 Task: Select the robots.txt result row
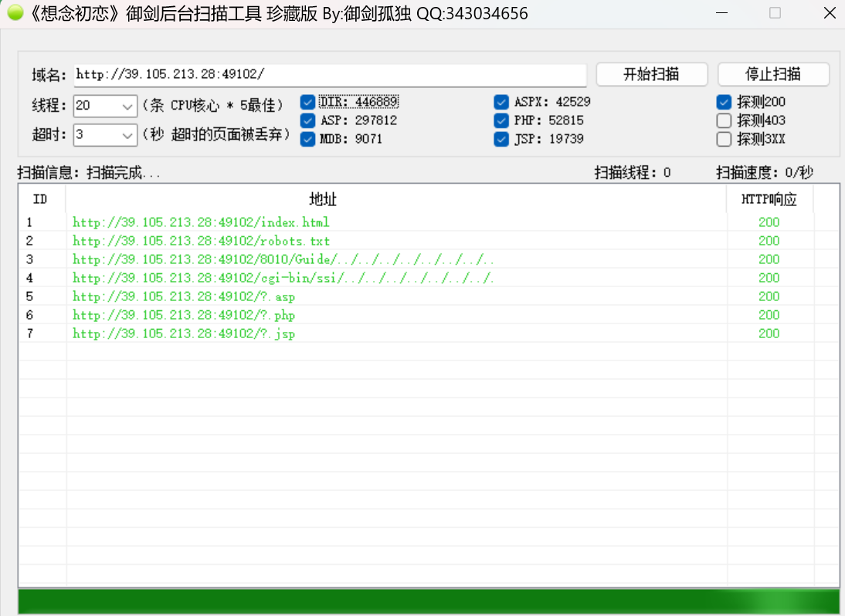pyautogui.click(x=429, y=241)
